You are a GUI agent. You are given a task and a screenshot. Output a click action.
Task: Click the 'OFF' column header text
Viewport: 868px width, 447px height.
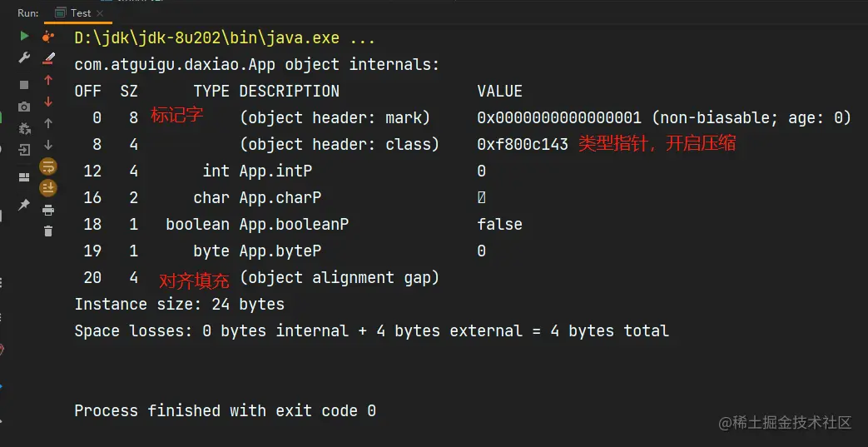pyautogui.click(x=88, y=91)
